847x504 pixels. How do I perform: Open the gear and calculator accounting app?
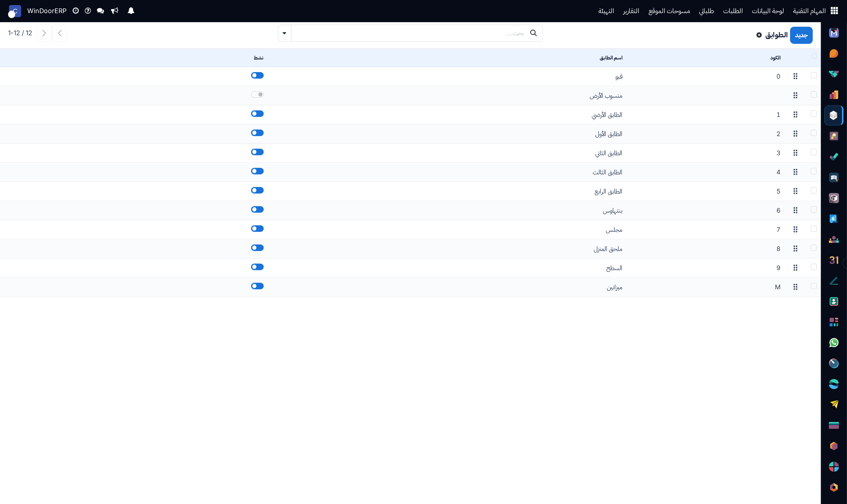pos(833,136)
